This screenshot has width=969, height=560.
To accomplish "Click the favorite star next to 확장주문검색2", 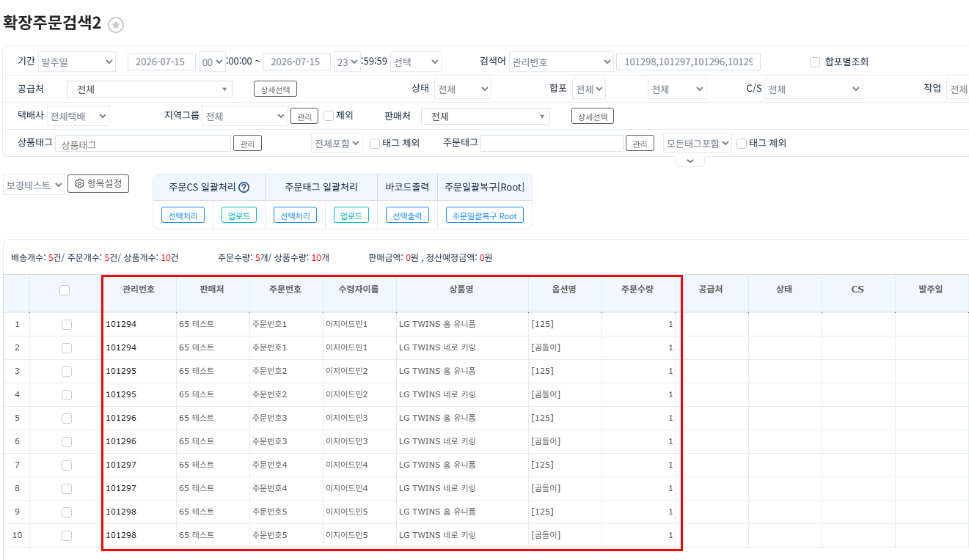I will tap(116, 25).
